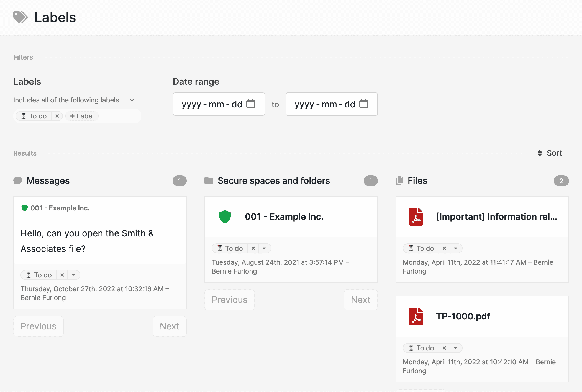The height and width of the screenshot is (392, 582).
Task: Open '001 - Example Inc.' link in message card
Action: pyautogui.click(x=60, y=208)
